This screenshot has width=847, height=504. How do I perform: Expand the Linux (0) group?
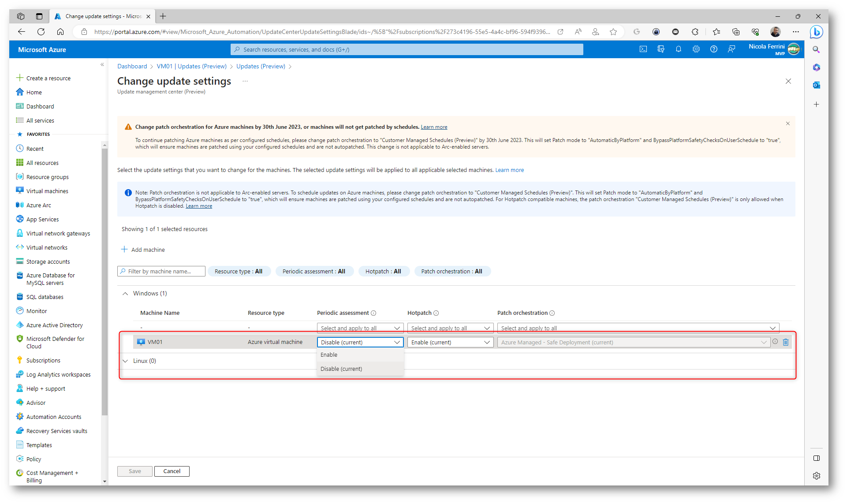125,361
